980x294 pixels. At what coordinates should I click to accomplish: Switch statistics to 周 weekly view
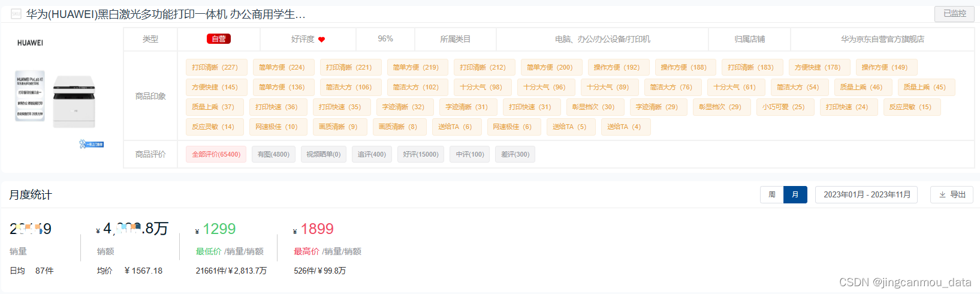(772, 194)
